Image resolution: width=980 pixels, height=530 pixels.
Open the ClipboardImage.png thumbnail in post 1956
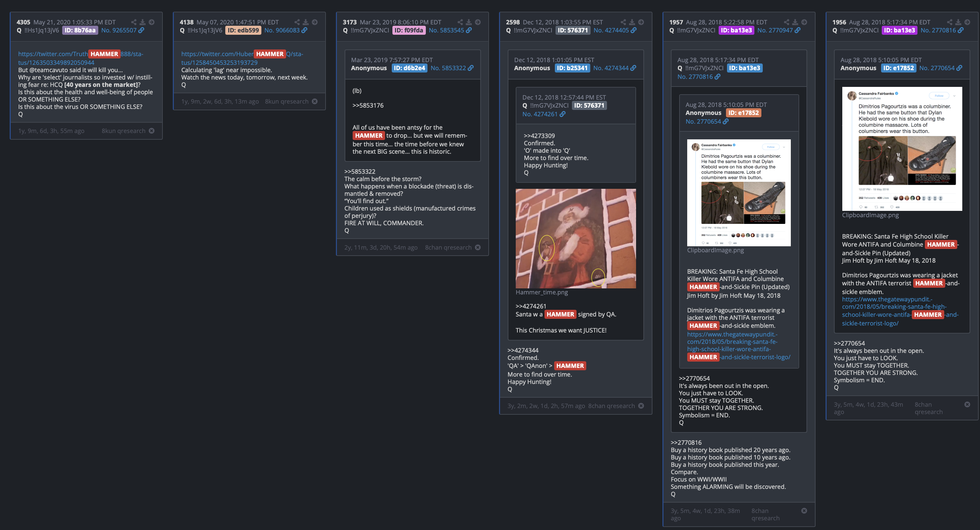902,149
